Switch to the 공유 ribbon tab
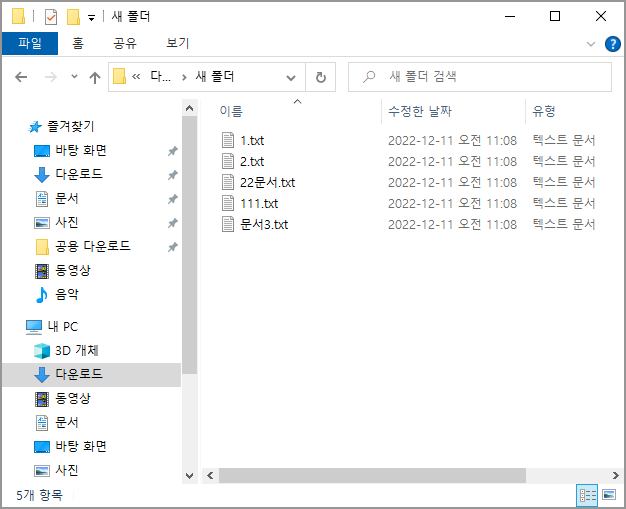626x509 pixels. [125, 43]
